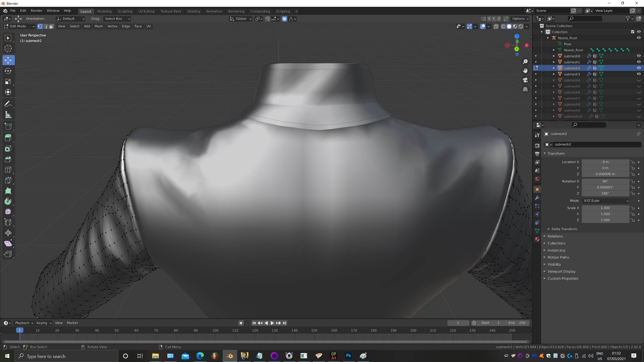Enable edge select mode

pyautogui.click(x=46, y=26)
